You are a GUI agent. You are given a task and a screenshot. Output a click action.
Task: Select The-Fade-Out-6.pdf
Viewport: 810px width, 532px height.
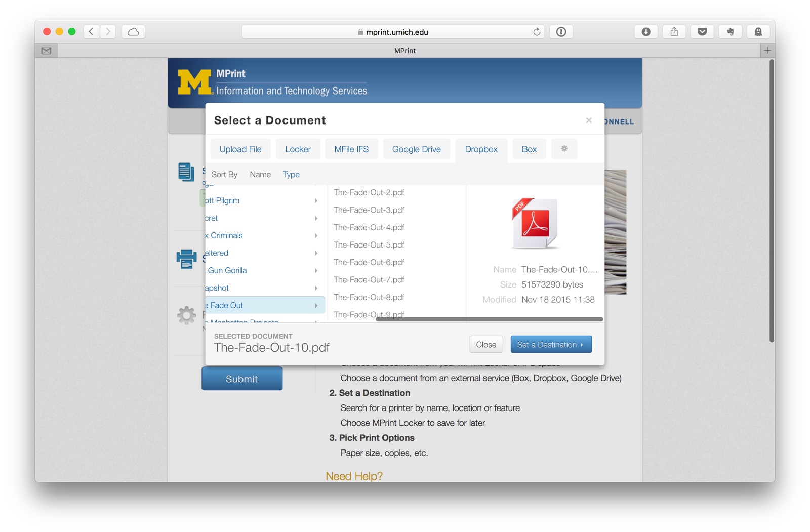coord(369,262)
